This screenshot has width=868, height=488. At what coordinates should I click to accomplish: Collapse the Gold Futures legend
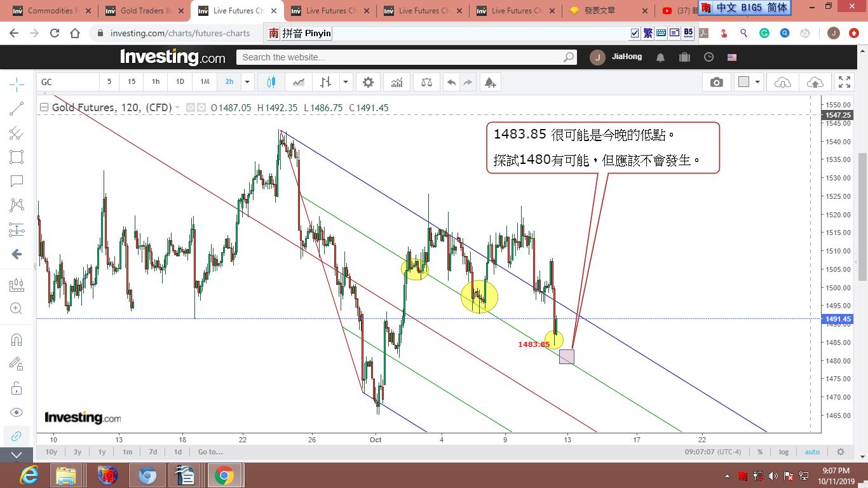click(44, 108)
